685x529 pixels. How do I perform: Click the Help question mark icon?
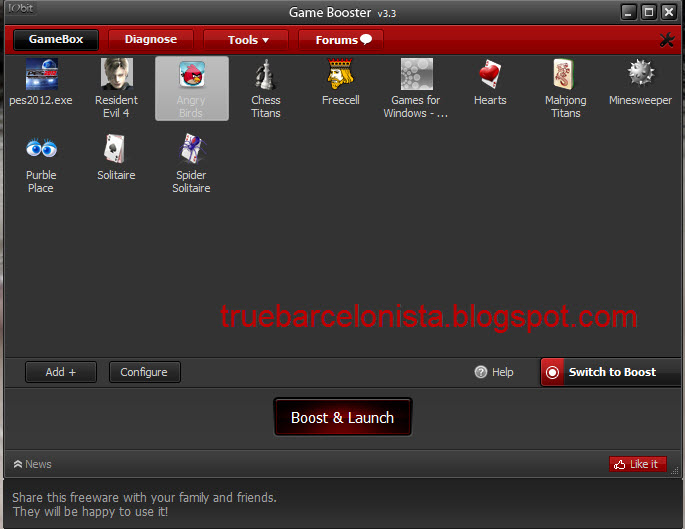(481, 372)
